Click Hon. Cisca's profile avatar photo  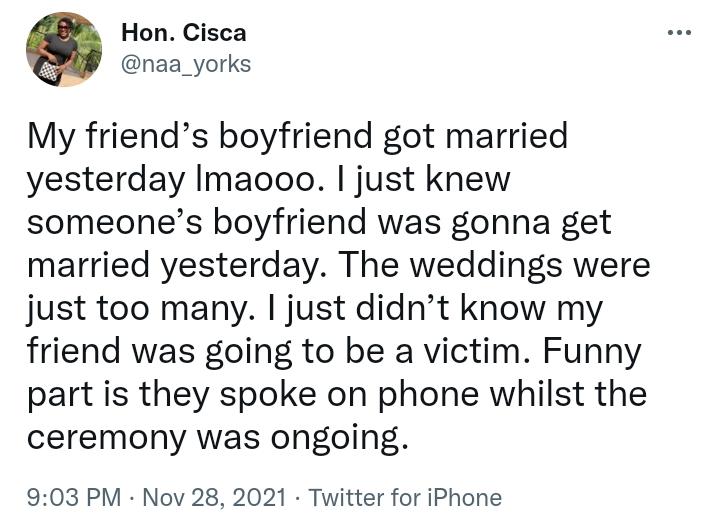(x=64, y=50)
